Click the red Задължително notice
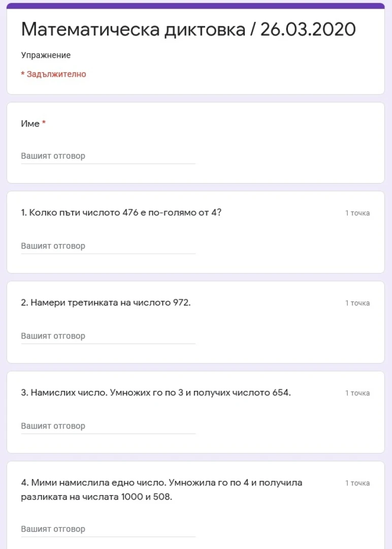 (x=53, y=74)
